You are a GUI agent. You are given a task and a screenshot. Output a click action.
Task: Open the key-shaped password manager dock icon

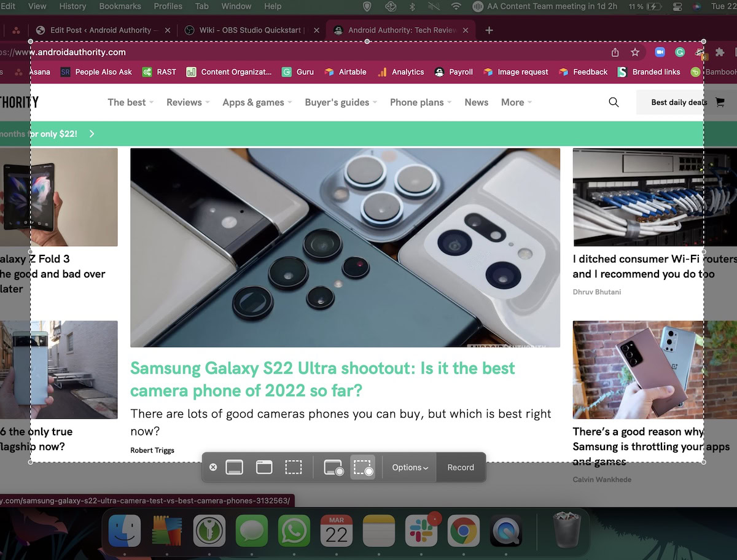(x=209, y=531)
